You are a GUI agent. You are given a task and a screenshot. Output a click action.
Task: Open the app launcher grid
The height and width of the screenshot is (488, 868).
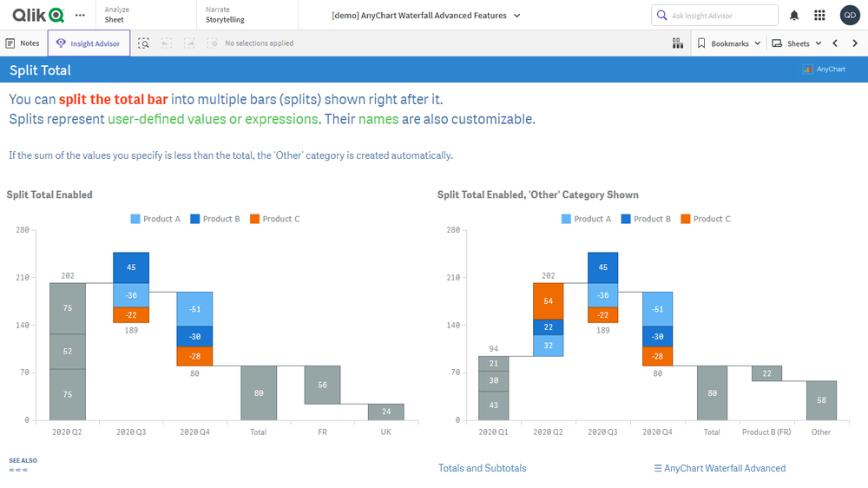(819, 16)
